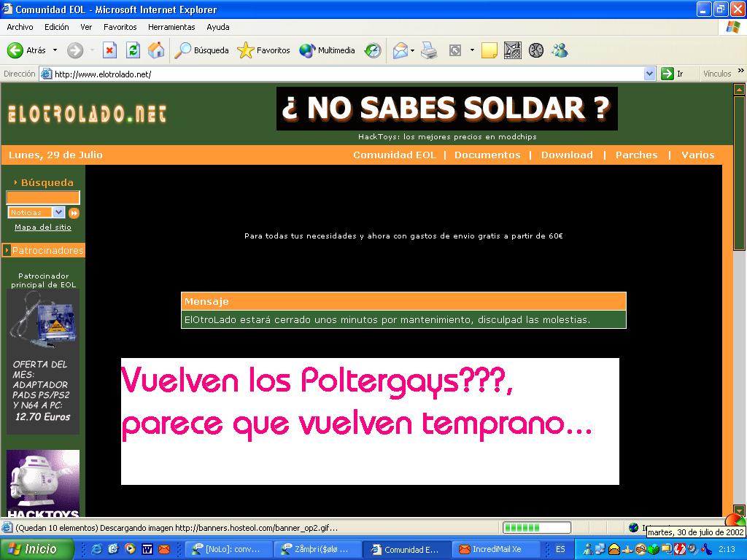Open the Multimedia toolbar button

[327, 50]
